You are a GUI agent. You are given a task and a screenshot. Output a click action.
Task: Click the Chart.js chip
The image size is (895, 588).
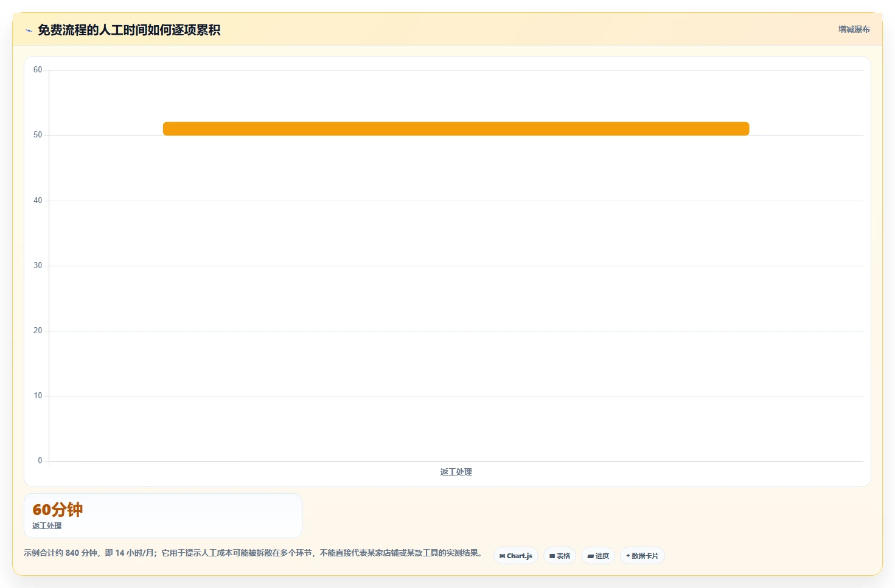click(515, 556)
